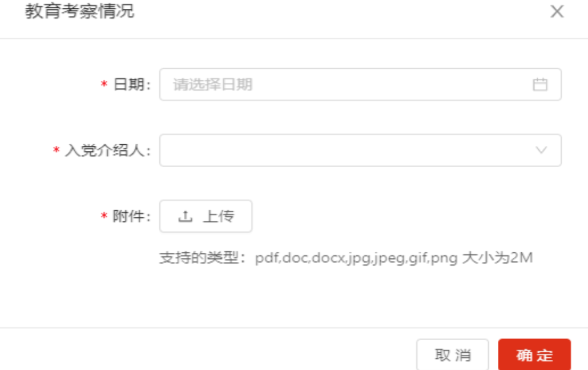Cancel the form with the 取消 button
588x370 pixels.
(453, 355)
